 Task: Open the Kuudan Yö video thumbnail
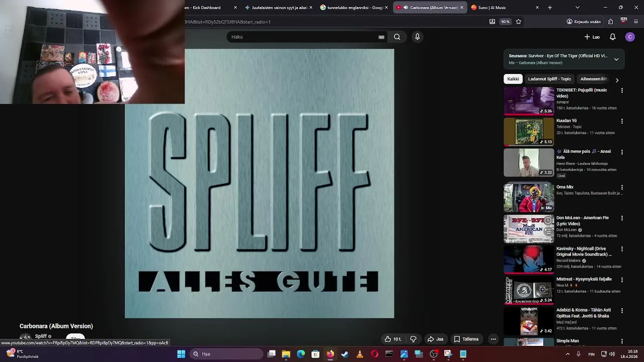point(529,132)
